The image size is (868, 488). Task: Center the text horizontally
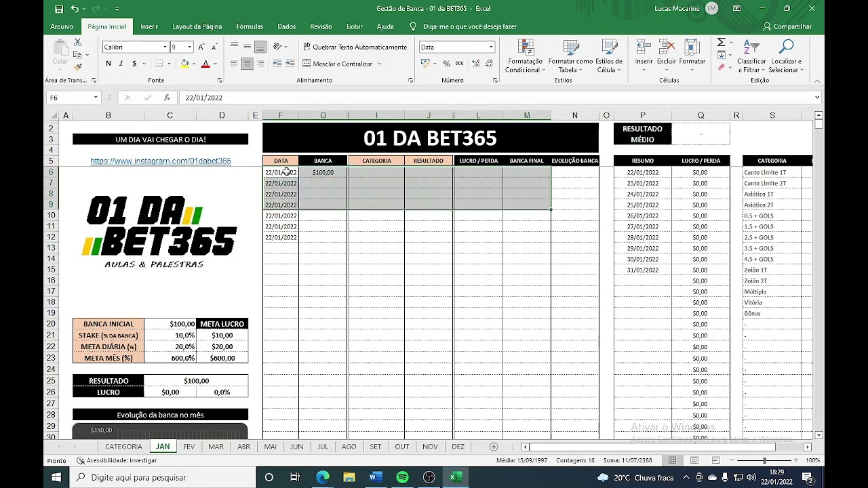point(247,64)
